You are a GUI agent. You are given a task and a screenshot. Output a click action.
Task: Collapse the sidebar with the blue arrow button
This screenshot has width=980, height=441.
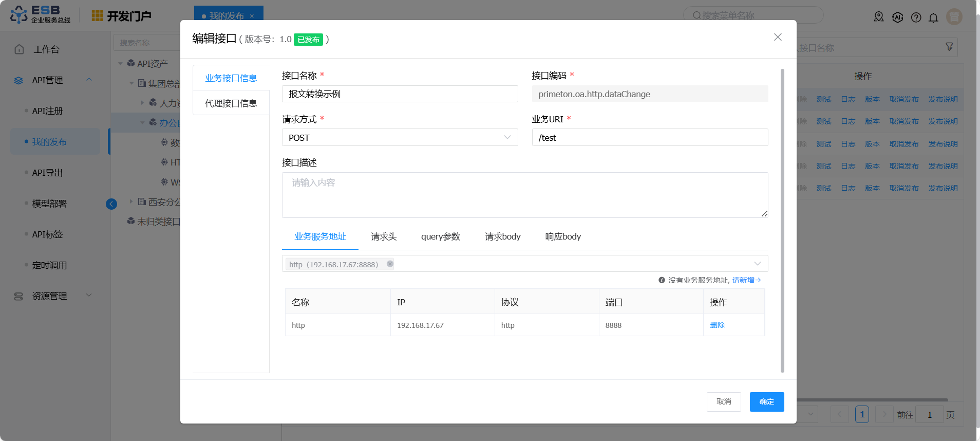point(111,204)
